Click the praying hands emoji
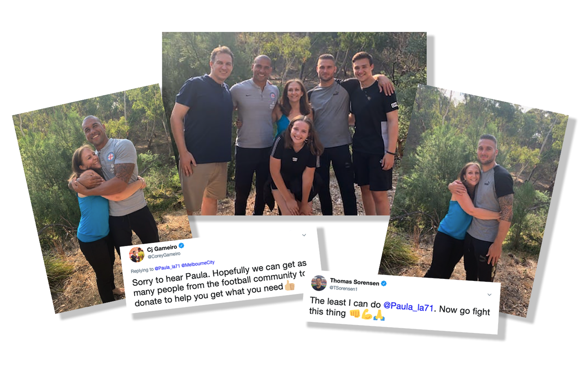This screenshot has height=368, width=588. tap(379, 315)
